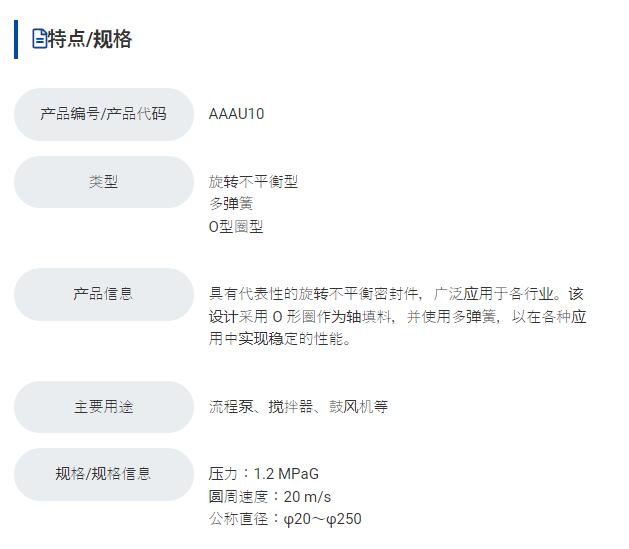Click the 圆周速度：20 m/s line
The image size is (629, 549).
[270, 496]
